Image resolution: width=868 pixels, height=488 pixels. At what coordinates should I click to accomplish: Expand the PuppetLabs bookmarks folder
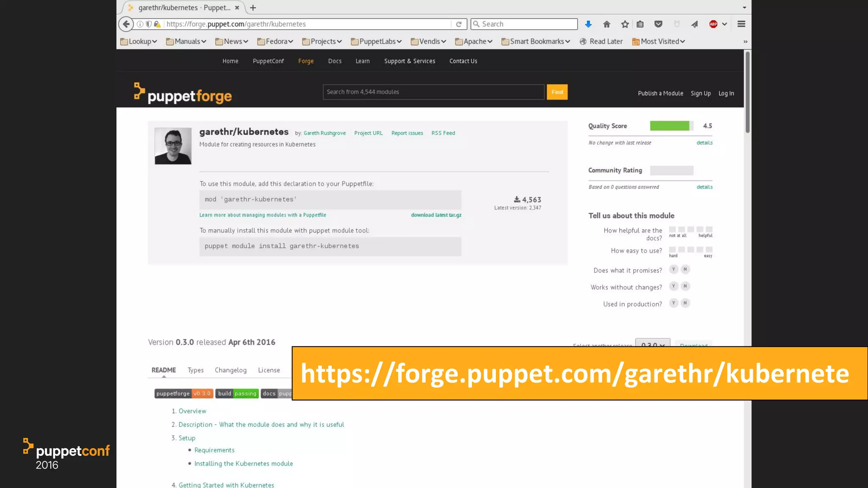coord(376,42)
